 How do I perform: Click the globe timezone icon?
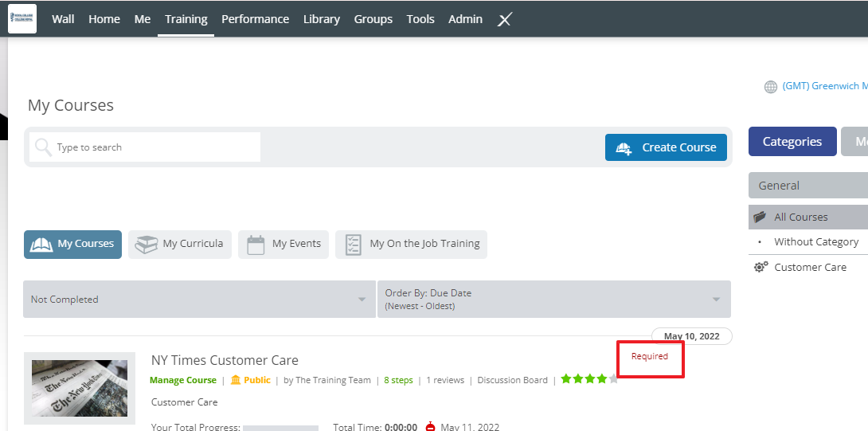771,87
